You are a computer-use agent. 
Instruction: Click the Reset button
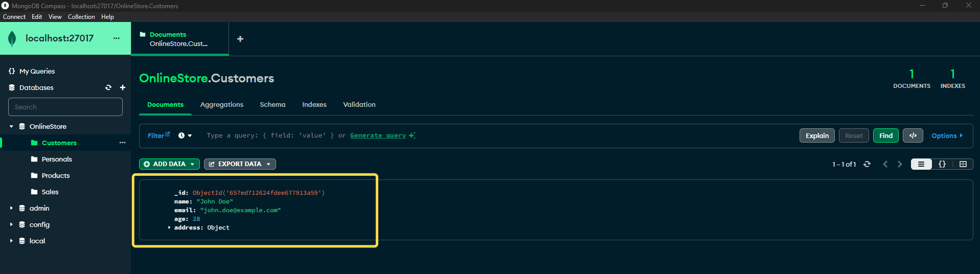(x=854, y=135)
